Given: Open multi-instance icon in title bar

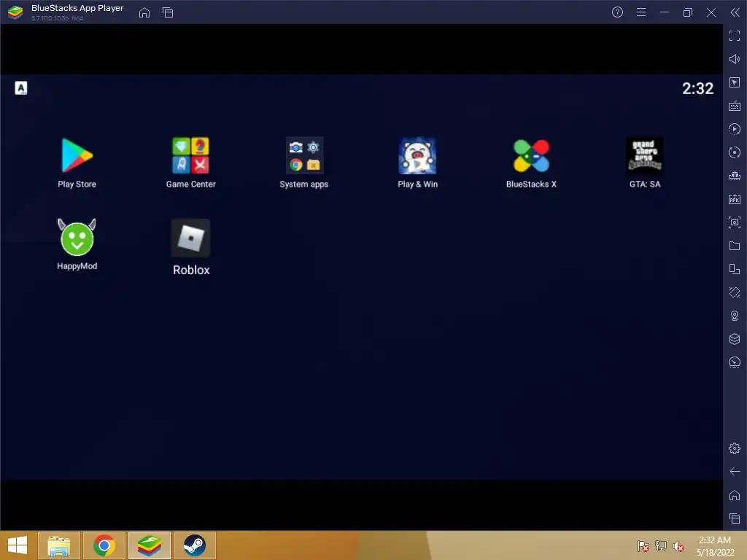Looking at the screenshot, I should click(x=168, y=12).
